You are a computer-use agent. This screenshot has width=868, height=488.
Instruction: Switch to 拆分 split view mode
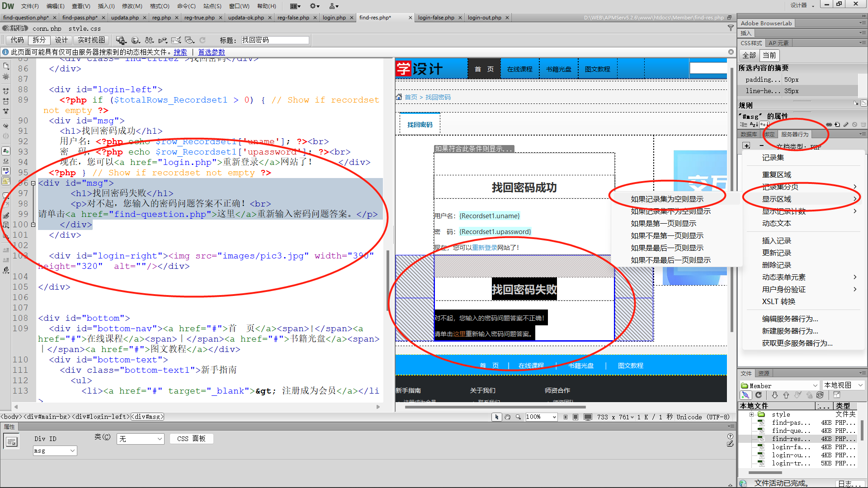(39, 40)
